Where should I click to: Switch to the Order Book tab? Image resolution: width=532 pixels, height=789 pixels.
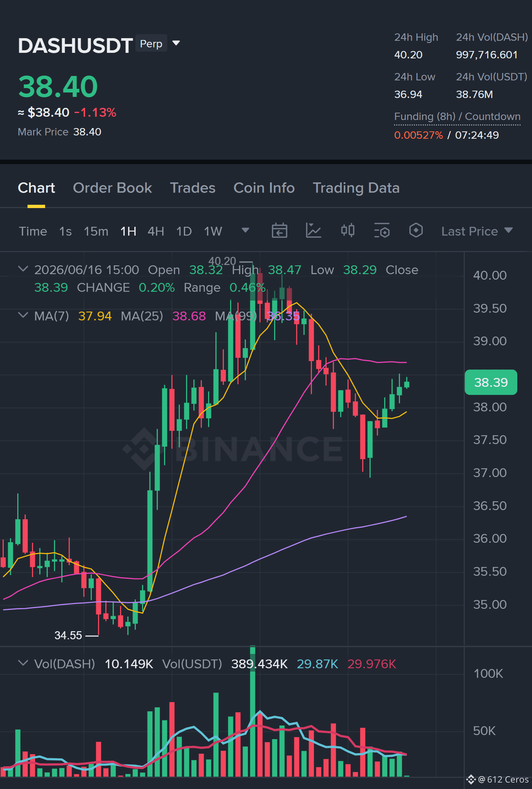(112, 188)
